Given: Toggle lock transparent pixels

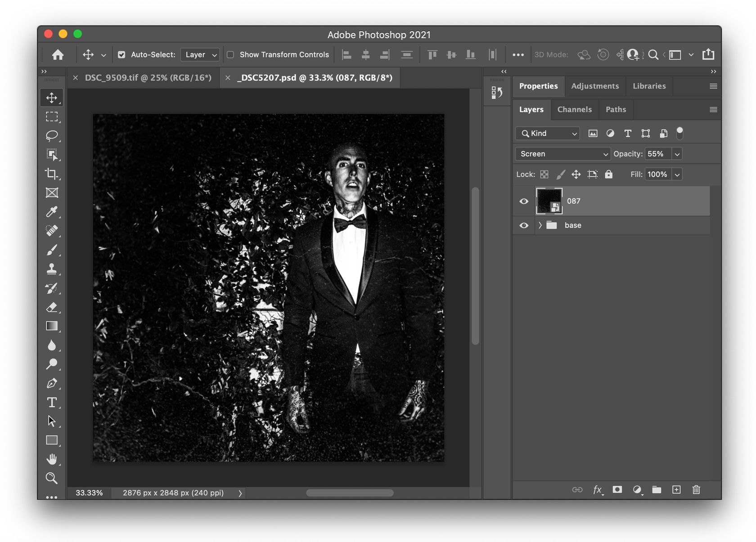Looking at the screenshot, I should pyautogui.click(x=544, y=175).
